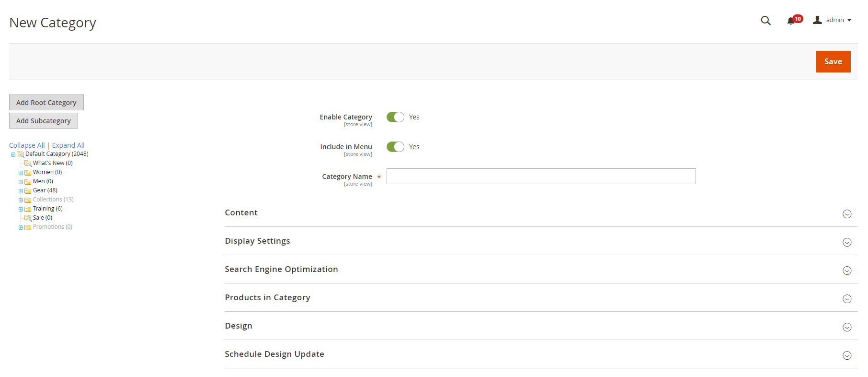Click the admin user account icon
Viewport: 868px width, 377px height.
pyautogui.click(x=817, y=20)
